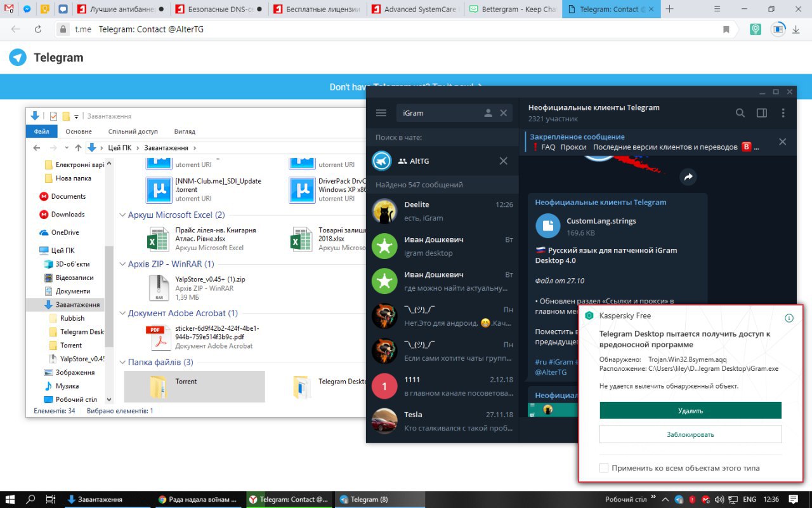Click Заблокировать in Kaspersky alert
Image resolution: width=812 pixels, height=508 pixels.
coord(690,434)
